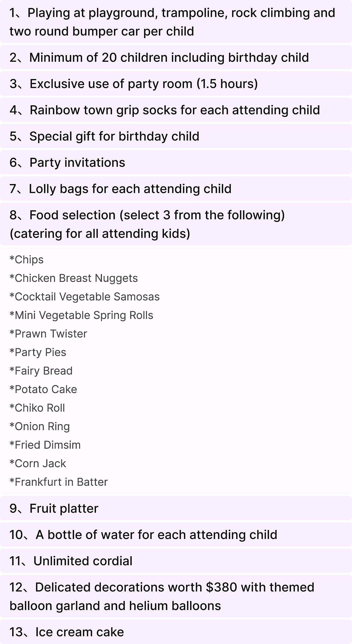Select the Chips food option
352x644 pixels.
click(x=27, y=260)
